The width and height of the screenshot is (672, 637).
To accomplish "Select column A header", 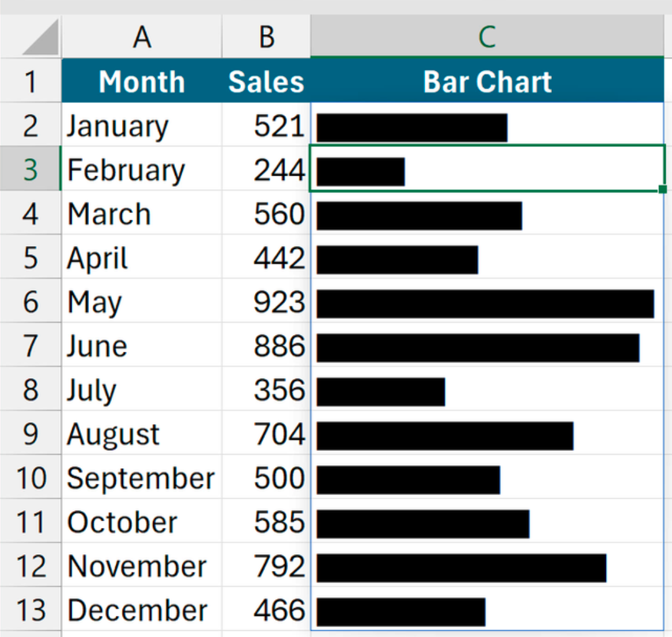I will (x=142, y=37).
